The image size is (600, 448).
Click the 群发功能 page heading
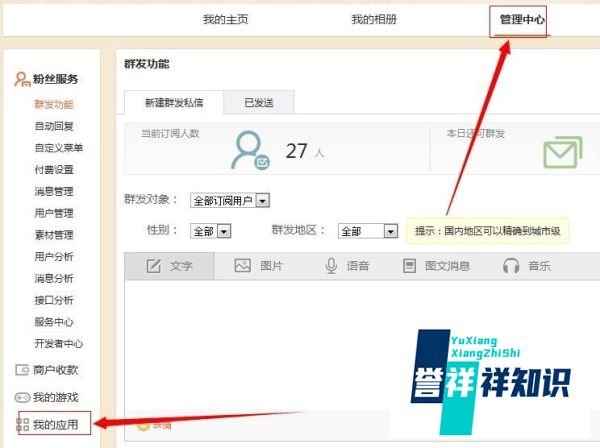[147, 64]
